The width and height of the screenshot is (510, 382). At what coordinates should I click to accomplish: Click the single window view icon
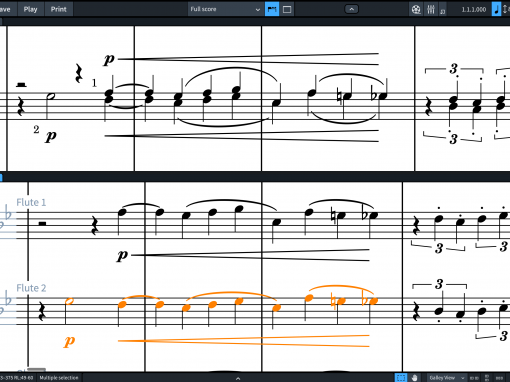287,9
